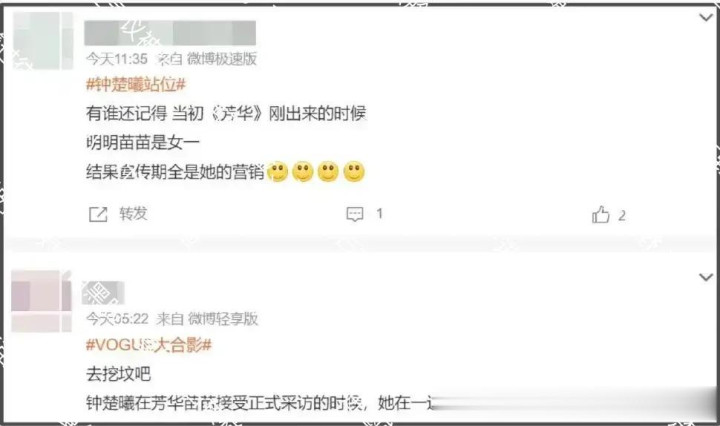
Task: Open second poster's avatar
Action: point(41,301)
